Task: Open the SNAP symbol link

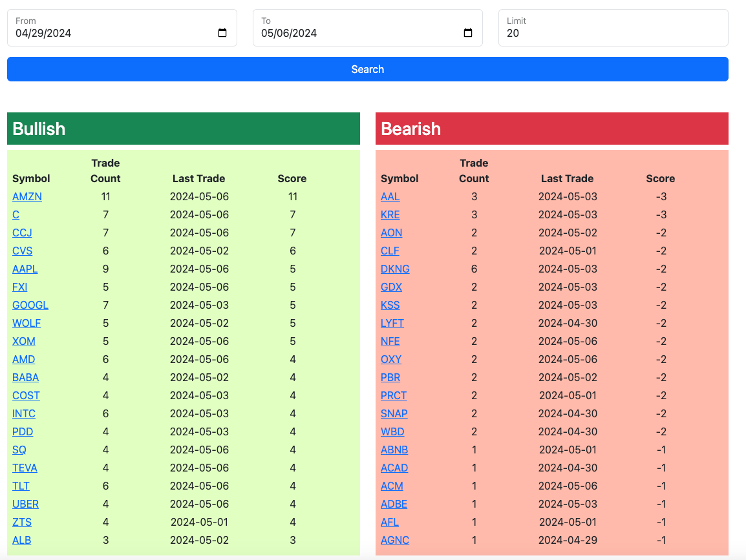Action: 394,413
